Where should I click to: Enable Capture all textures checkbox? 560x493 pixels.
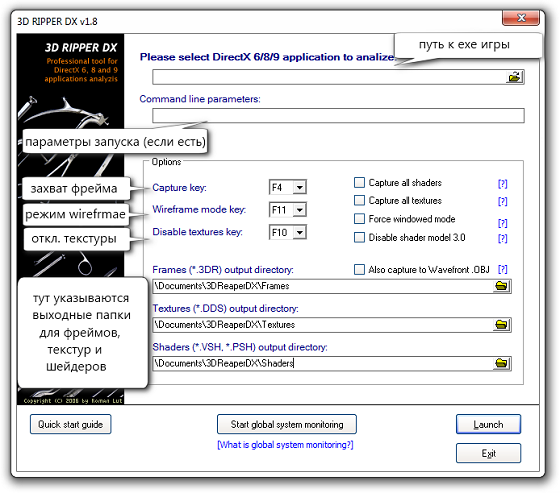359,200
